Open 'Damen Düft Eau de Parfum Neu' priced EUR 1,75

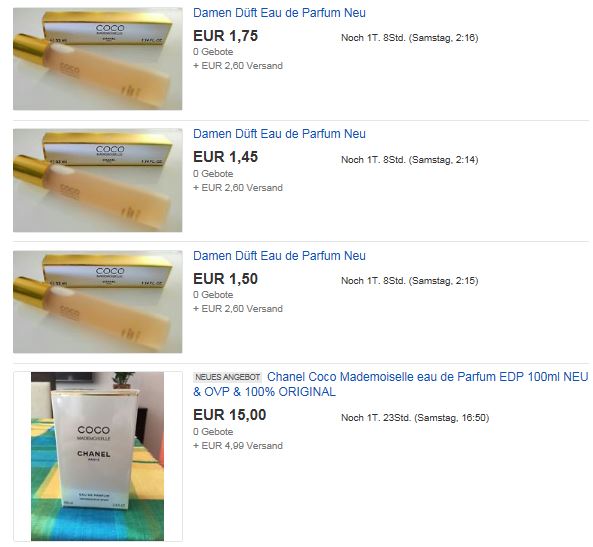(x=279, y=13)
